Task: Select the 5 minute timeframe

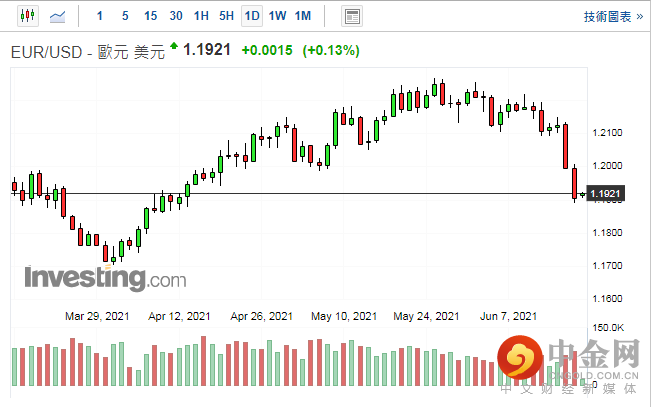Action: coord(125,16)
